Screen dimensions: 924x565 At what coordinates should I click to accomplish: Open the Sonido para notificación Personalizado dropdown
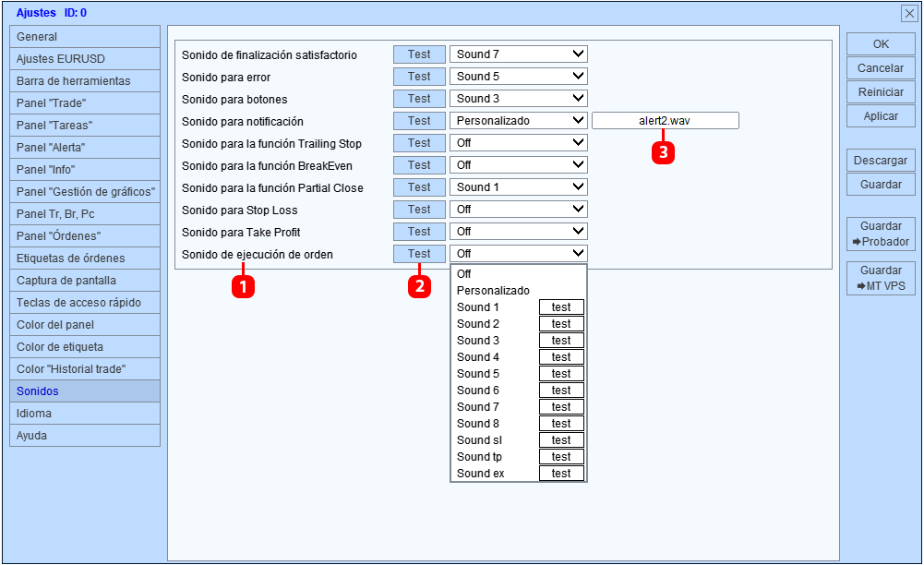tap(519, 121)
